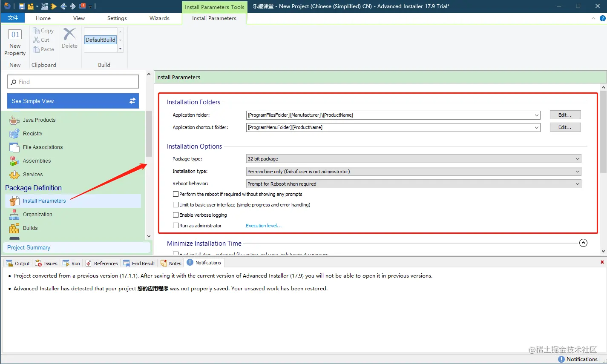This screenshot has height=364, width=607.
Task: Click the sidebar scrollbar thumb
Action: pos(149,134)
